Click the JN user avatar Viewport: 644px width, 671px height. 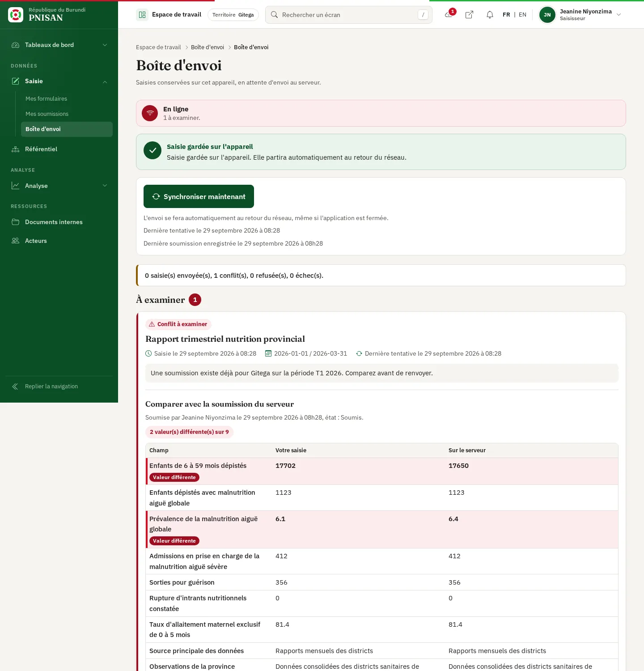(x=547, y=15)
